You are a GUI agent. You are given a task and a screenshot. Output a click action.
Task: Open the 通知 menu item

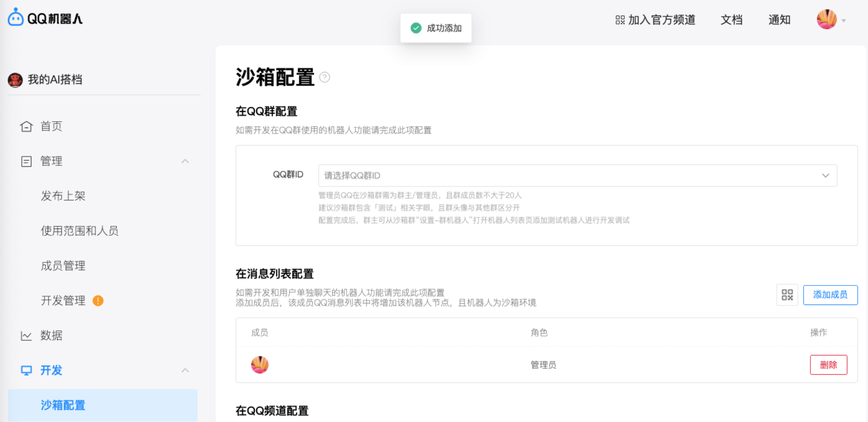pos(780,20)
